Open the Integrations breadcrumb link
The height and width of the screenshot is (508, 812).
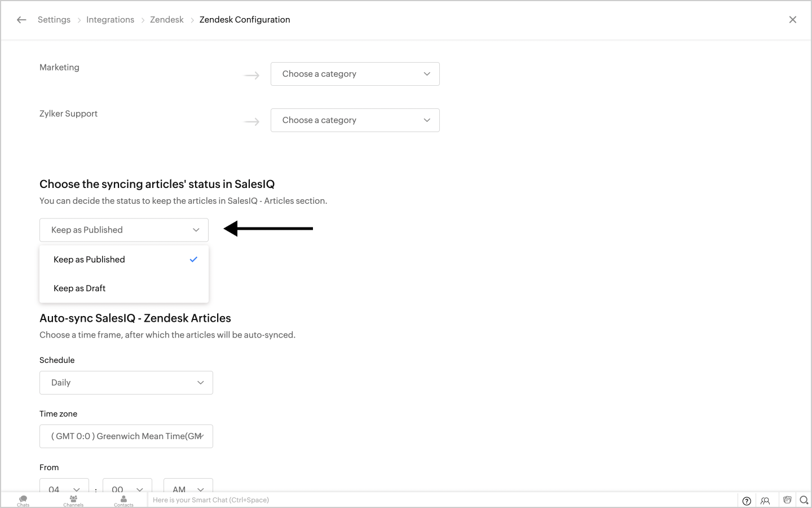point(110,20)
